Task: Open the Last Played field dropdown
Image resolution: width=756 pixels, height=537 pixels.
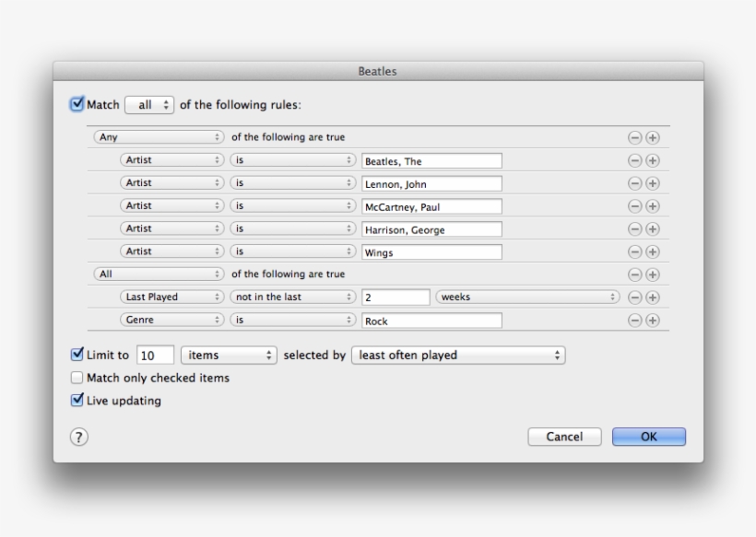Action: click(172, 298)
